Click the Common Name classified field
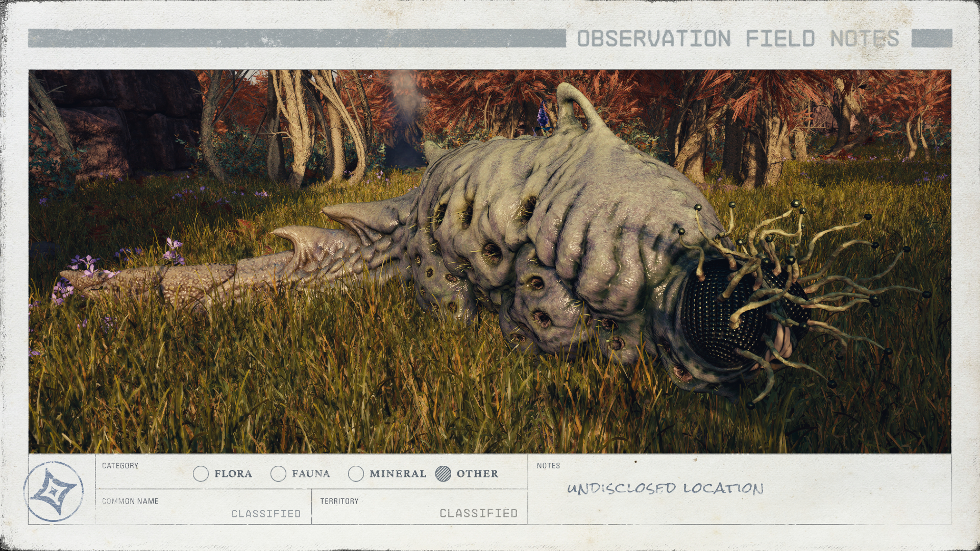The width and height of the screenshot is (980, 551). coord(204,507)
